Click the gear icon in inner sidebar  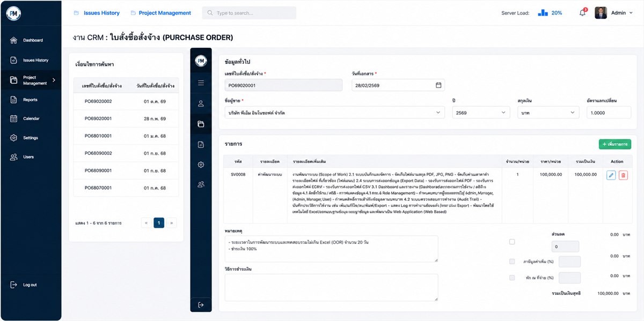201,165
